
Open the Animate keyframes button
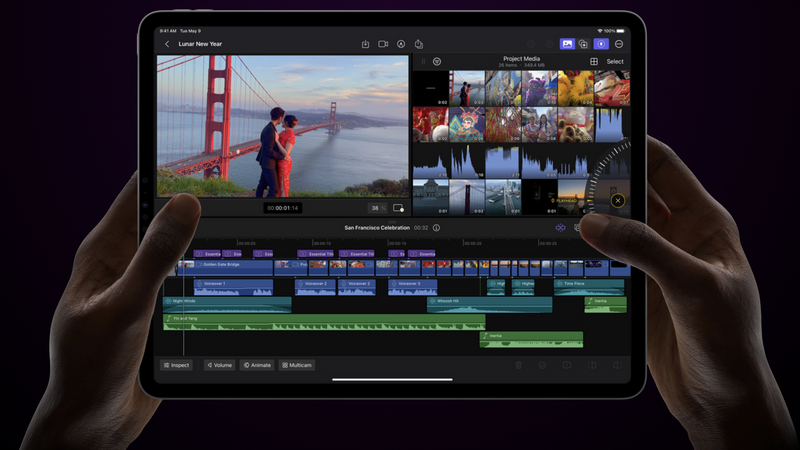click(257, 365)
